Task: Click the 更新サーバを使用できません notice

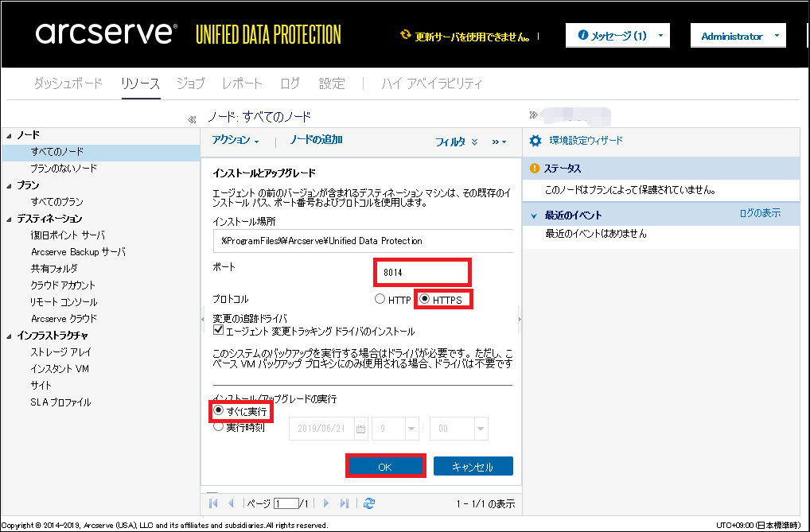Action: pos(472,37)
